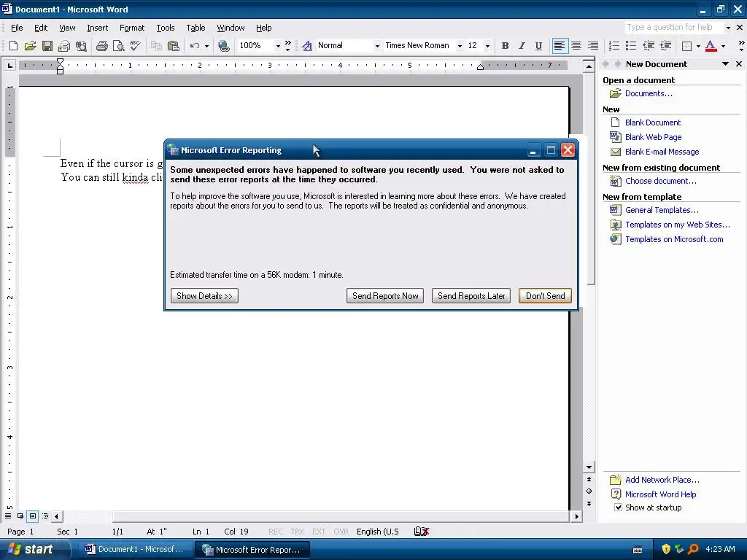Click the Undo arrow icon
Image resolution: width=747 pixels, height=560 pixels.
(194, 46)
